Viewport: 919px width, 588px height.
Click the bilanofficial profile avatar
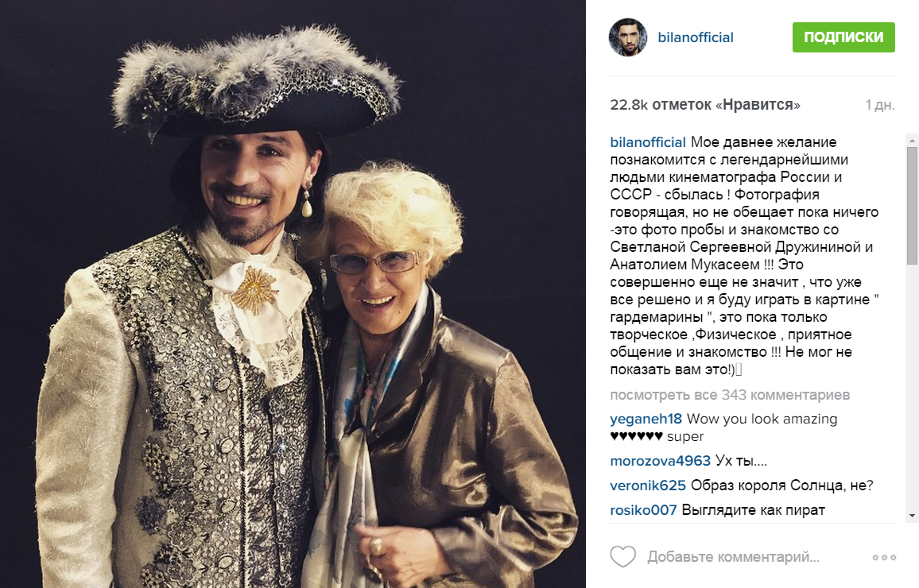[628, 37]
